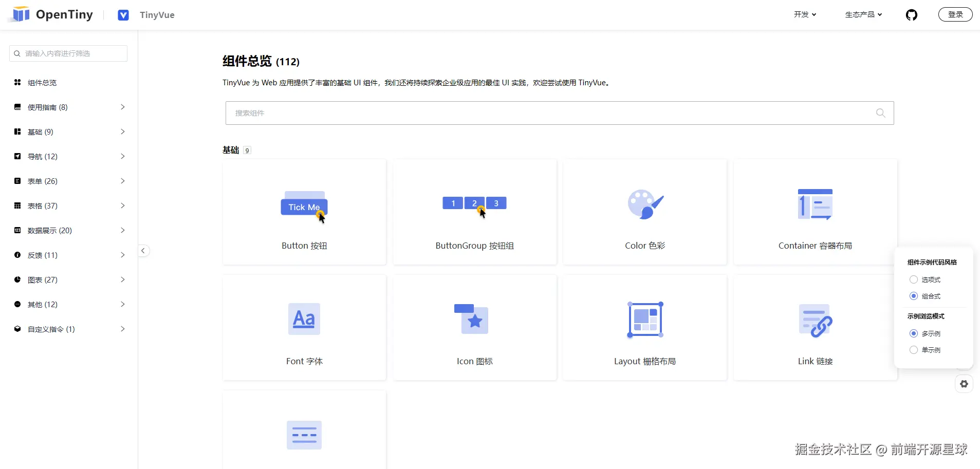
Task: Expand the 基础 (9) chevron
Action: (x=123, y=132)
